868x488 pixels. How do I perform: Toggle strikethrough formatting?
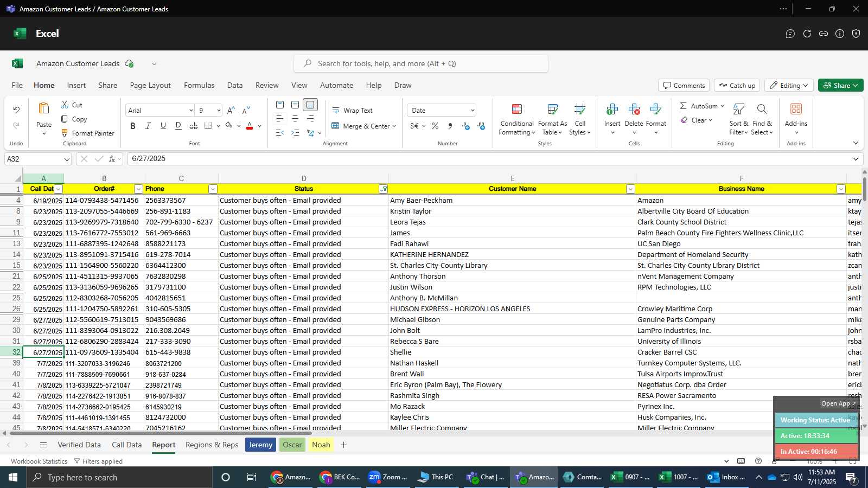coord(194,126)
